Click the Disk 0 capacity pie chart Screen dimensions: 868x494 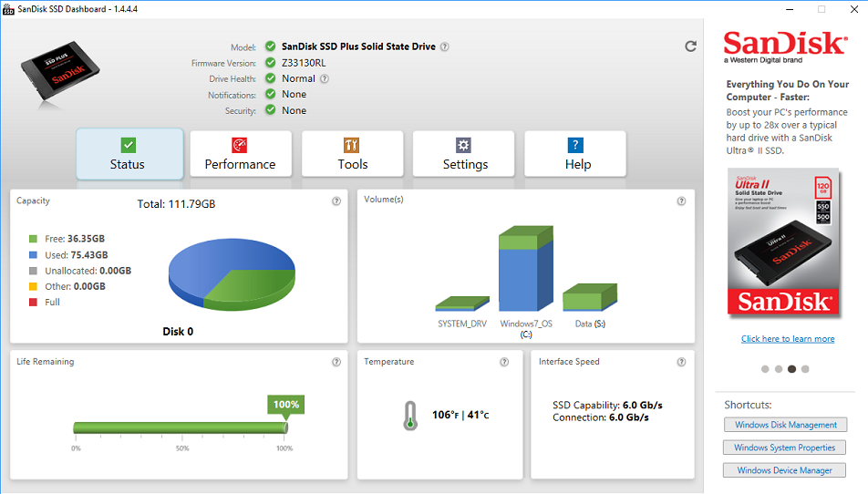point(232,274)
